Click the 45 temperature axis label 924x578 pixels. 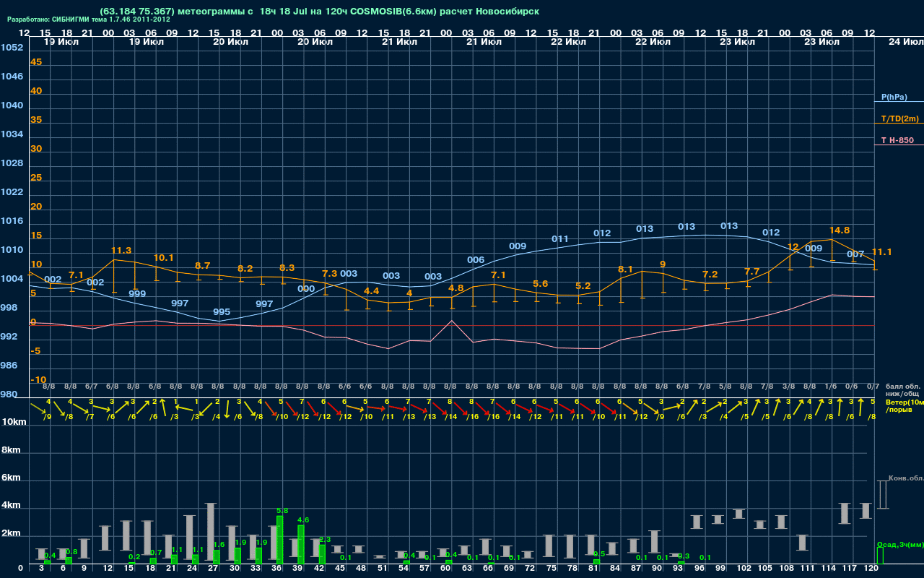(36, 62)
